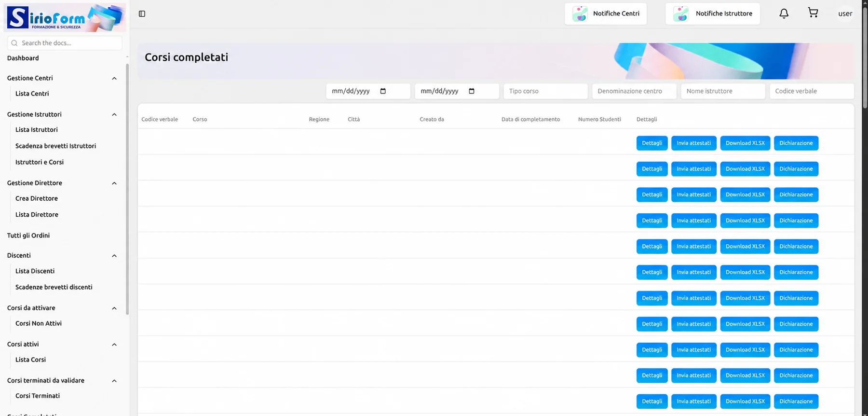
Task: Collapse the Gestione Istruttori section
Action: [x=114, y=114]
